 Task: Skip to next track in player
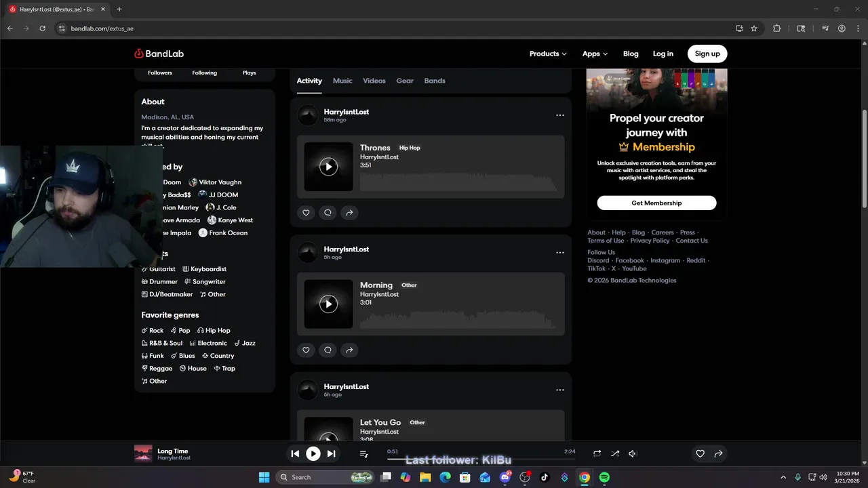coord(331,454)
